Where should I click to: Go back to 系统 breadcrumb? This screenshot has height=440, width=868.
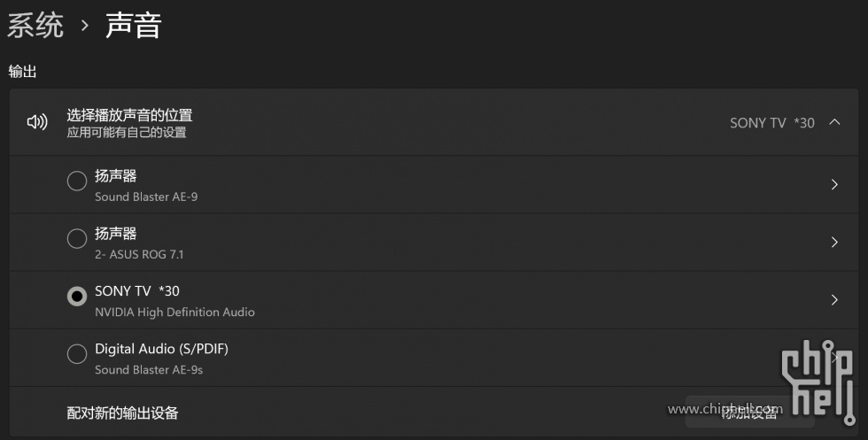[35, 26]
